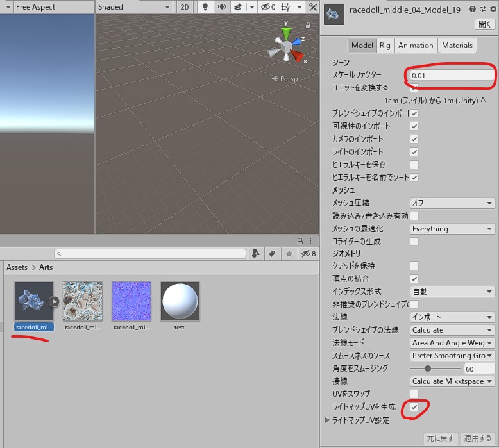Viewport: 499px width, 448px height.
Task: Toggle scene audio speaker icon
Action: (221, 7)
